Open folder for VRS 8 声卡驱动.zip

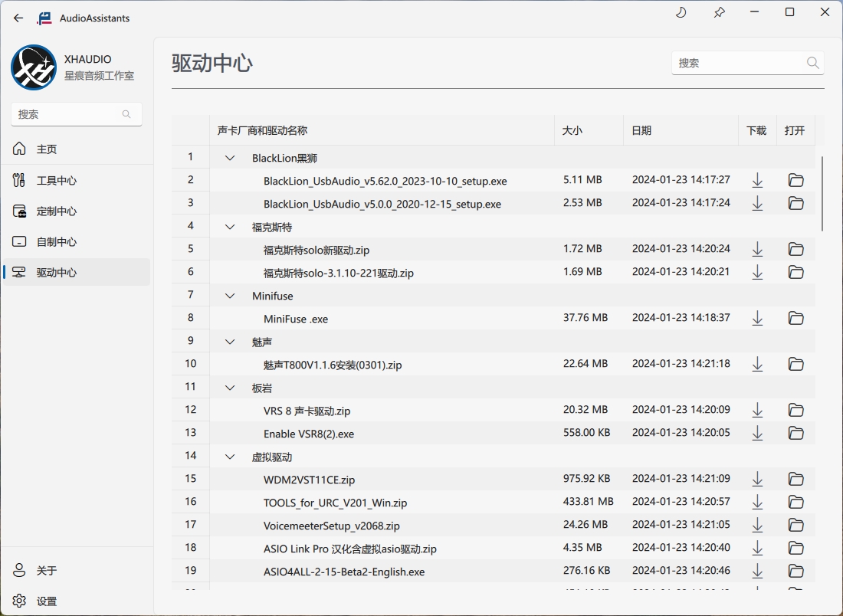[x=795, y=411]
